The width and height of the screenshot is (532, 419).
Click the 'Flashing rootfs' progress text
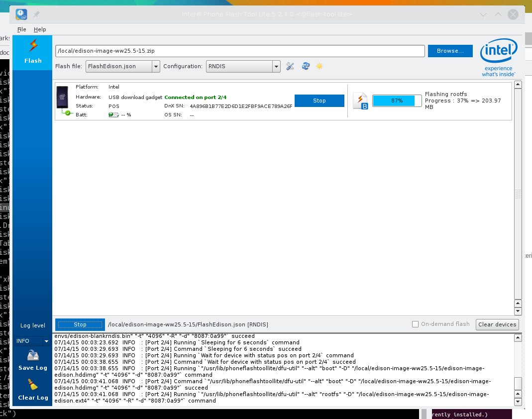[446, 94]
